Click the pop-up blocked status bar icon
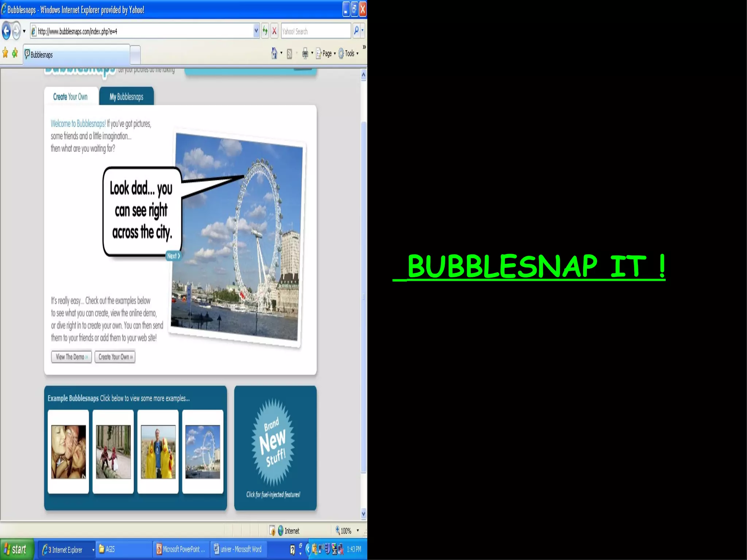Viewport: 747px width, 560px height. [272, 531]
